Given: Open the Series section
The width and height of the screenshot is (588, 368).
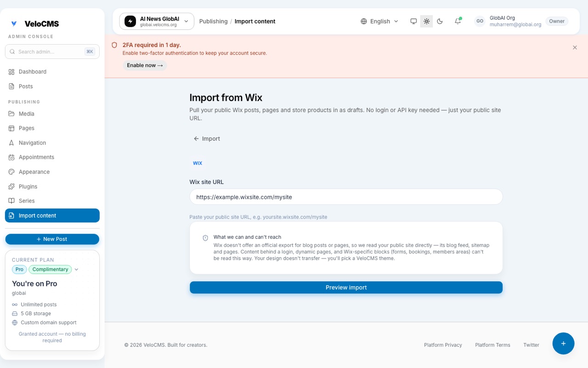Looking at the screenshot, I should [52, 201].
